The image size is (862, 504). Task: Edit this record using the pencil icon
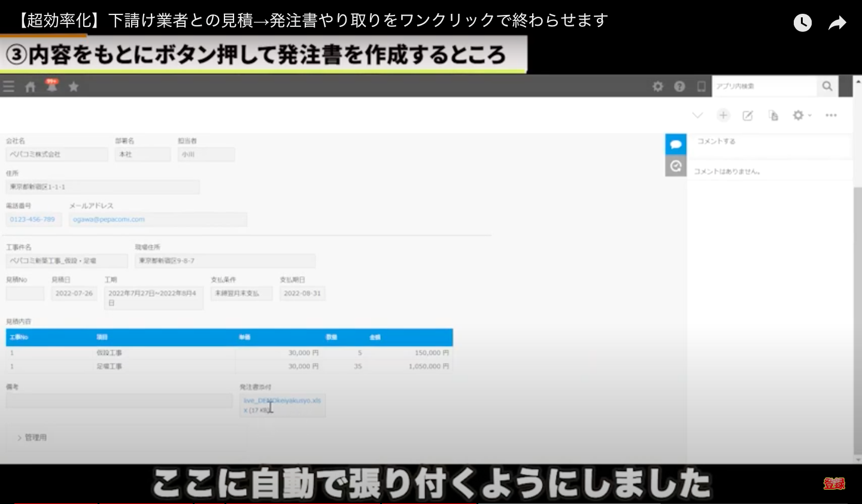pos(748,115)
